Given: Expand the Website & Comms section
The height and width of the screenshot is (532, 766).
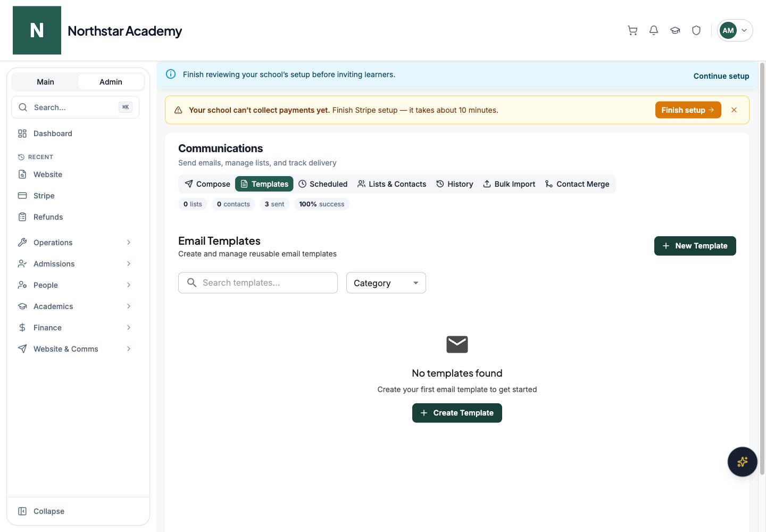Looking at the screenshot, I should coord(75,349).
